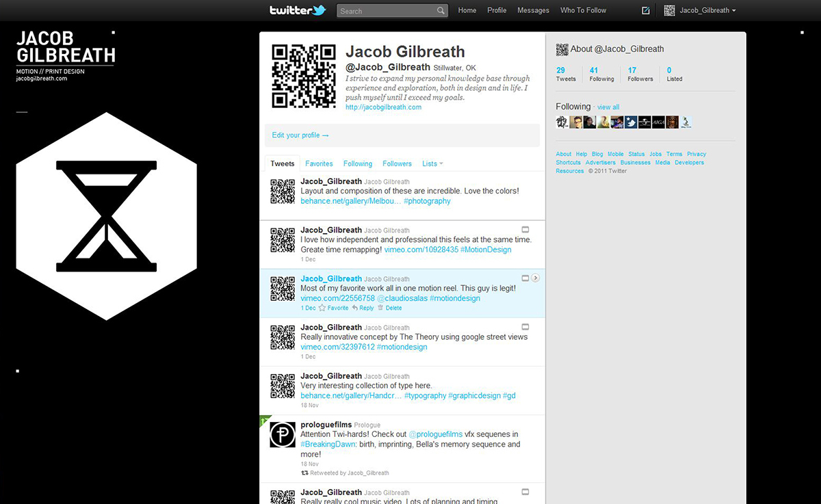Click the #photography hashtag
Screen dimensions: 821x504
click(x=427, y=201)
